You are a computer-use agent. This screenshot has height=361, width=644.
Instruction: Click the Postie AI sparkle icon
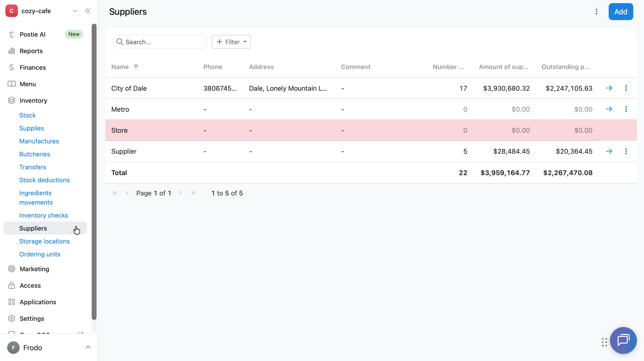11,34
